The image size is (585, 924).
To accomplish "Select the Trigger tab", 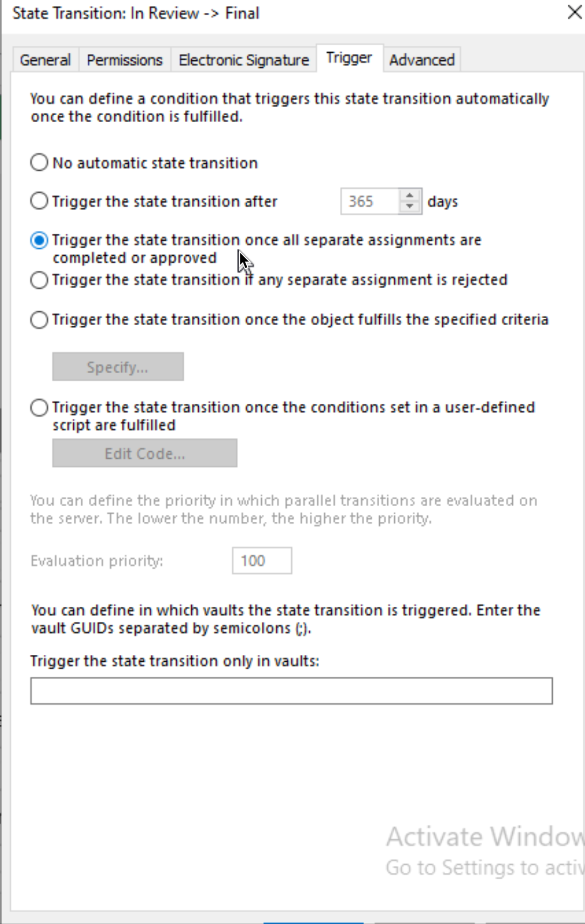I will [349, 58].
